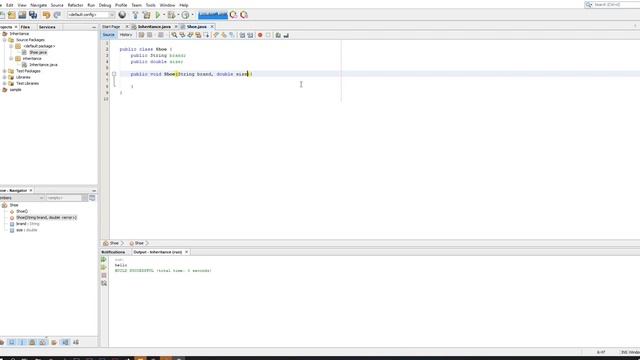
Task: Click the globe browser icon in toolbar
Action: [x=122, y=15]
